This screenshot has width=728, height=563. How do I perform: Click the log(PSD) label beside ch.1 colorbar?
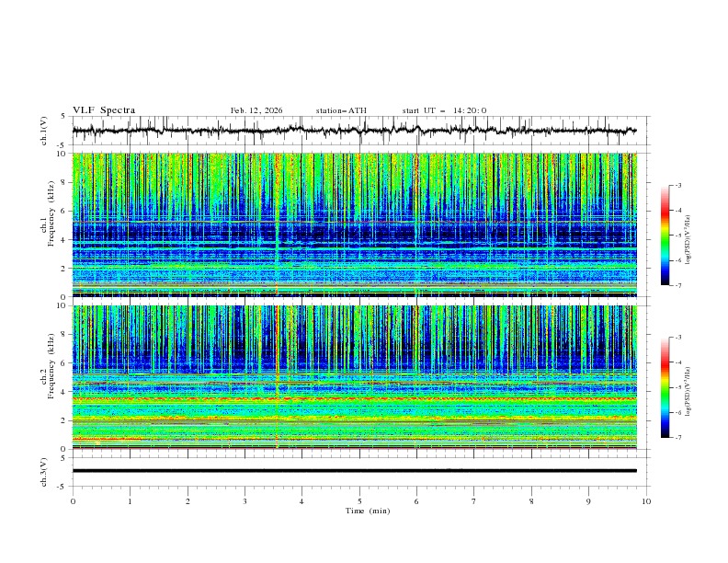pyautogui.click(x=689, y=240)
